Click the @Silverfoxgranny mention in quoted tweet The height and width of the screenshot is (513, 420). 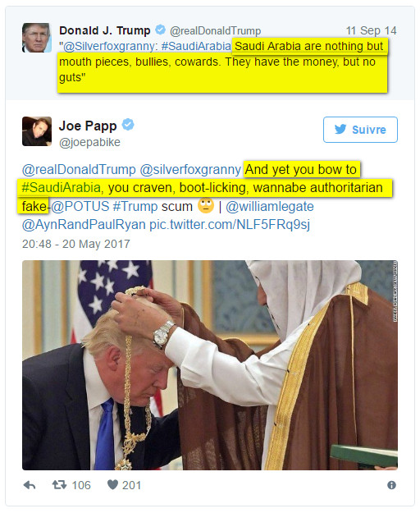pyautogui.click(x=110, y=46)
